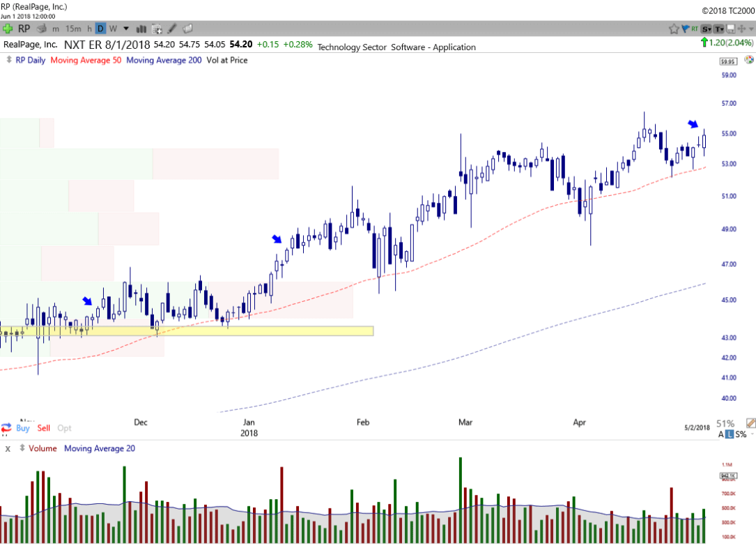Screen dimensions: 756x550
Task: Expand the timeframe dropdown arrow
Action: pos(126,29)
